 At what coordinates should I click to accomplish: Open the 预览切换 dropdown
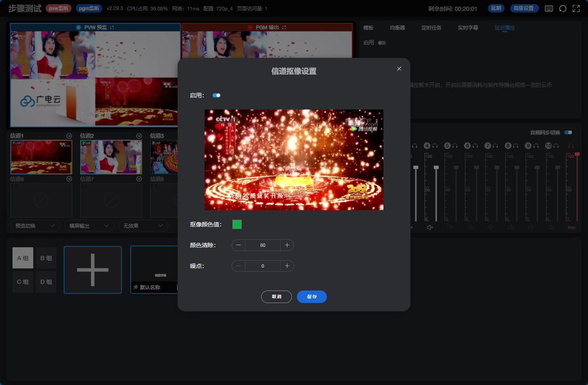(35, 226)
